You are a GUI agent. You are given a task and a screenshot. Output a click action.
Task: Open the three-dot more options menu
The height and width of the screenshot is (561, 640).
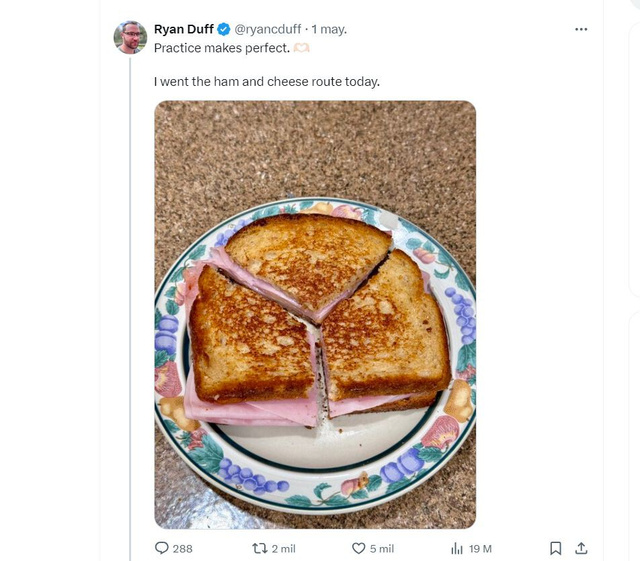click(581, 29)
